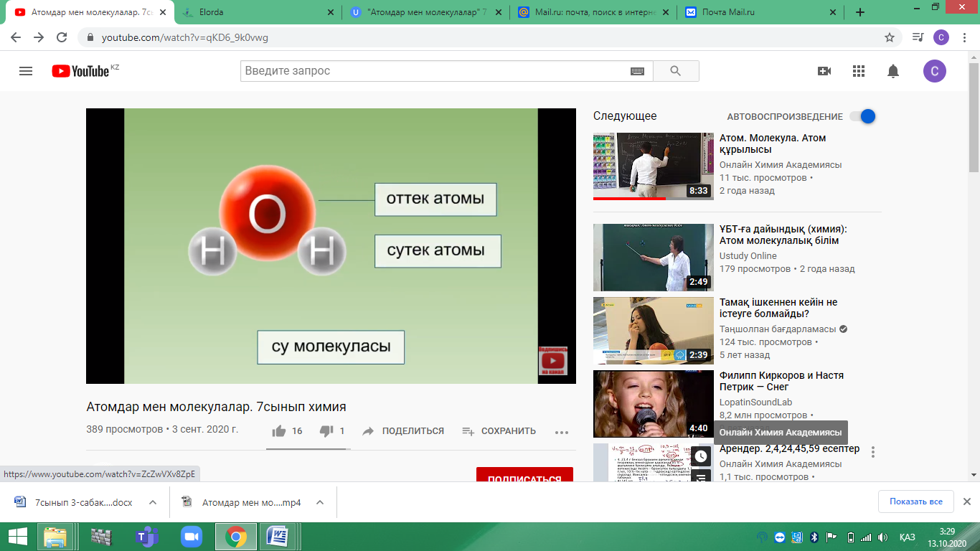The width and height of the screenshot is (980, 551).
Task: Switch to the Mail.ru: почта, поиск tab
Action: [593, 12]
